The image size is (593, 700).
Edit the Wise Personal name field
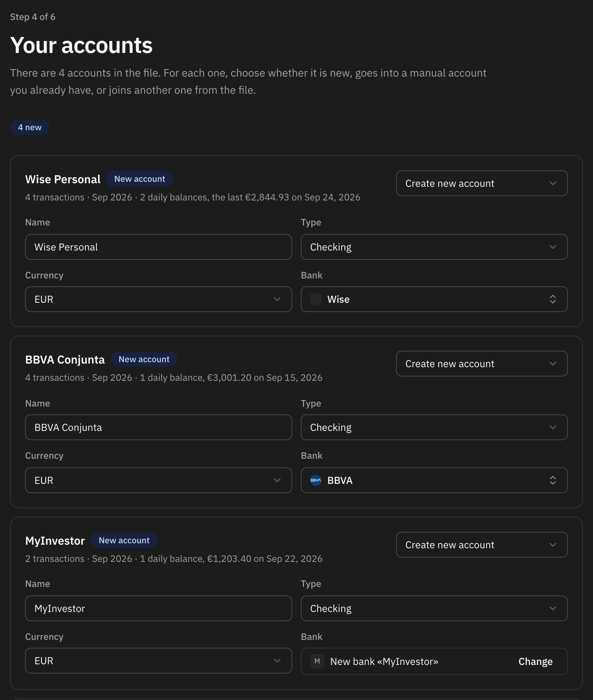(x=159, y=247)
